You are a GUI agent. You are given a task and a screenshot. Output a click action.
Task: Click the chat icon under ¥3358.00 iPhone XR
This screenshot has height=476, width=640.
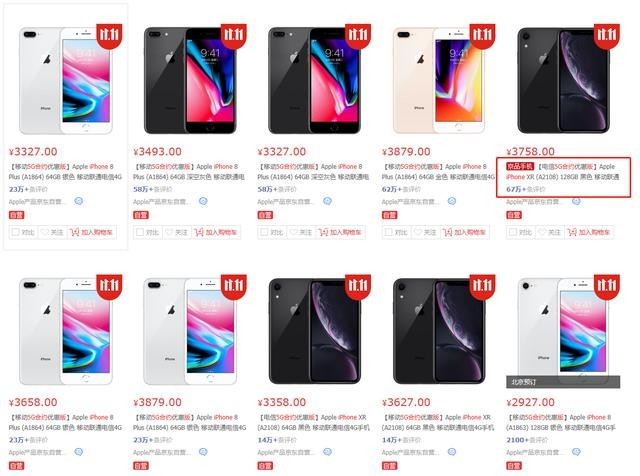click(327, 452)
